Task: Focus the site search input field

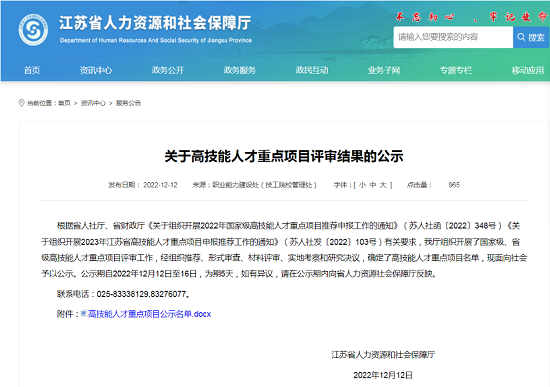Action: point(453,37)
